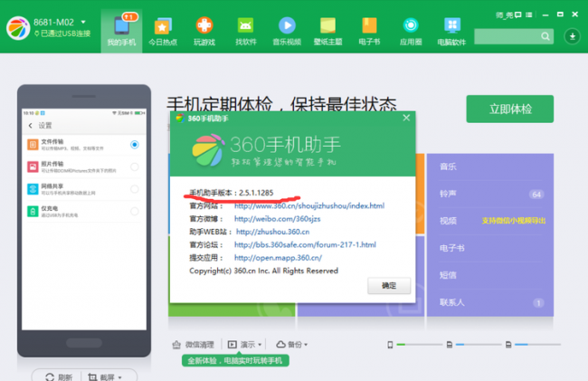Click the search magnifier icon
This screenshot has height=381, width=588.
[545, 36]
